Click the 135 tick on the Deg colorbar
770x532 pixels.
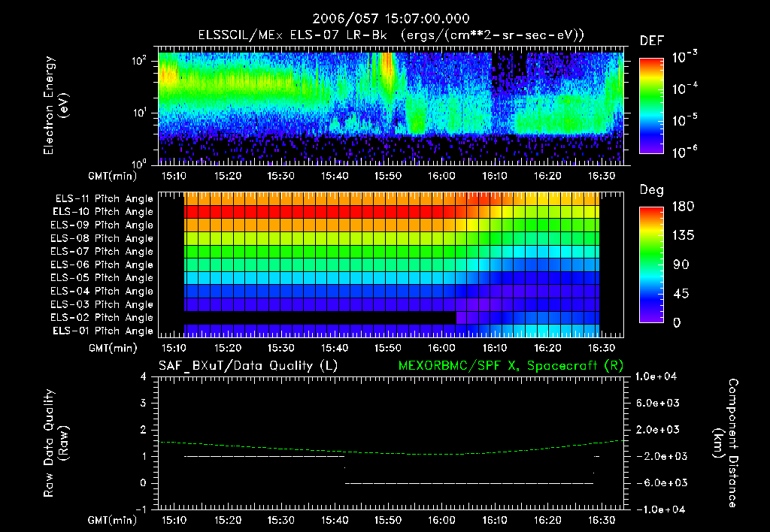(x=683, y=236)
